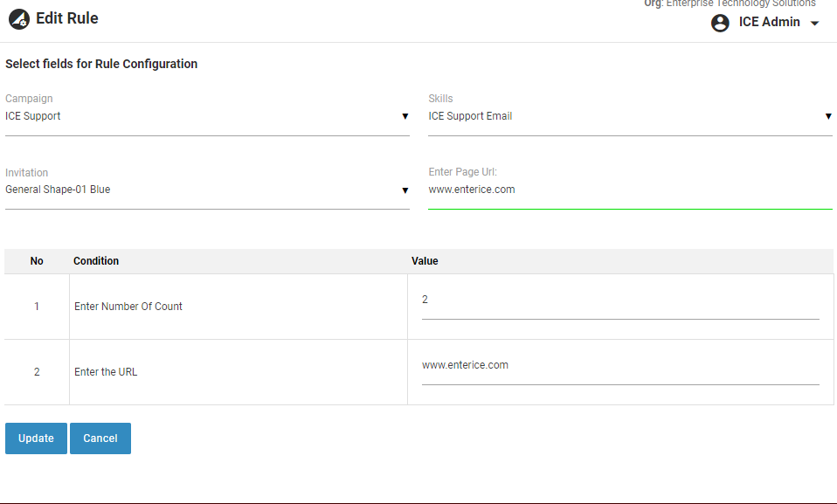The height and width of the screenshot is (504, 837).
Task: Click the Enter the URL condition label
Action: tap(106, 372)
